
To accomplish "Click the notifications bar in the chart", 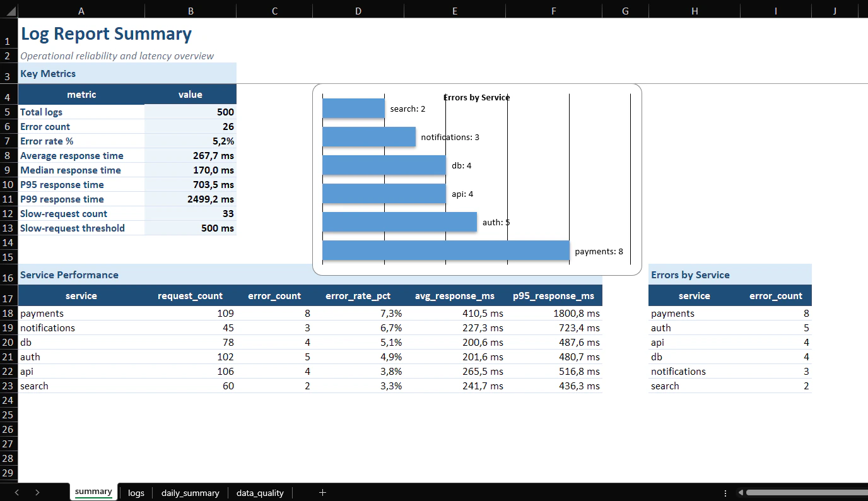I will pyautogui.click(x=369, y=137).
